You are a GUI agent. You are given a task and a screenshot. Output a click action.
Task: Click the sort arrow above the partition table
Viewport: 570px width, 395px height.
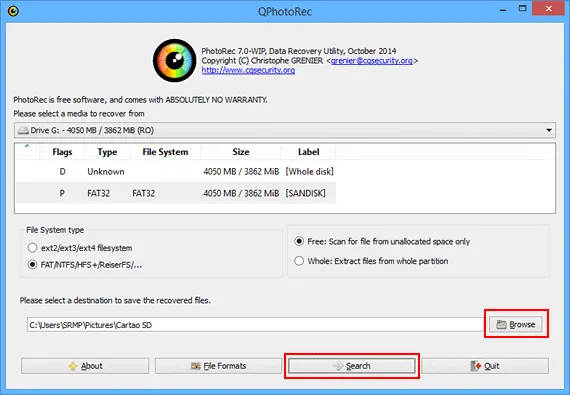tap(27, 146)
